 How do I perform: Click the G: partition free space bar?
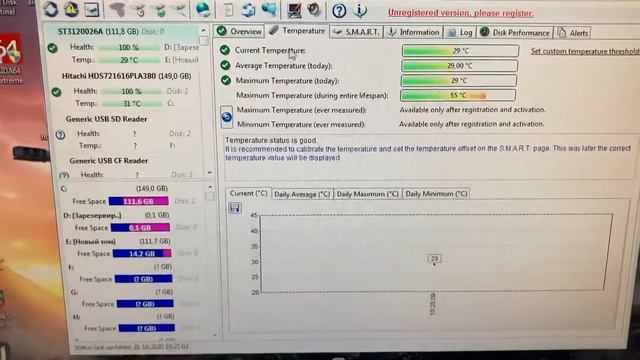(145, 304)
